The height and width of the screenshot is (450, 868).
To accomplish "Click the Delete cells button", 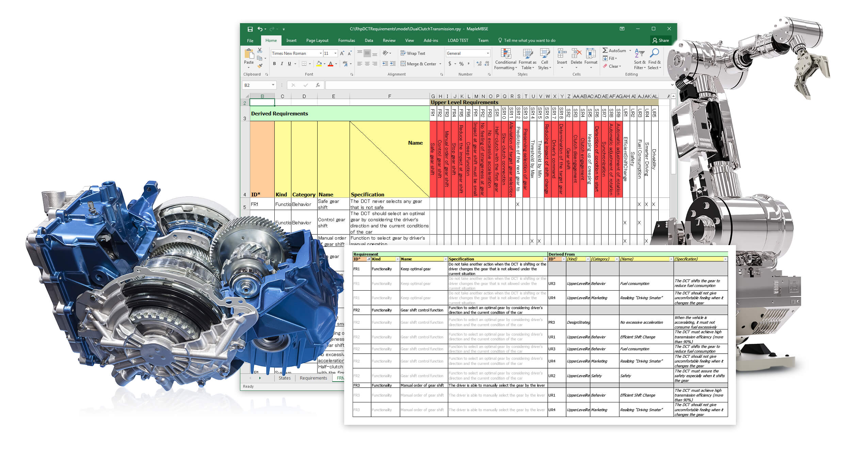I will [x=576, y=59].
